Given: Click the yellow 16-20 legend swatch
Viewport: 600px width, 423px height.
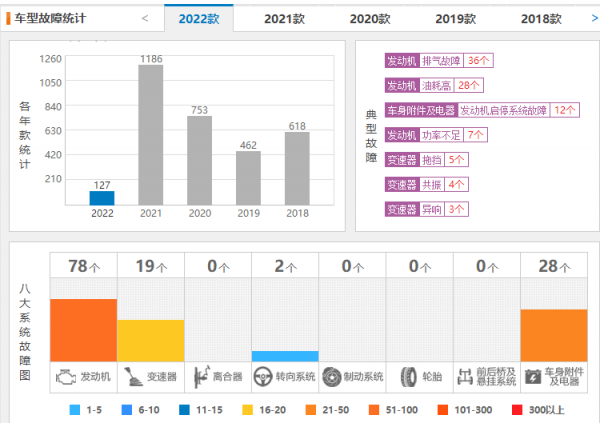Looking at the screenshot, I should tap(248, 410).
